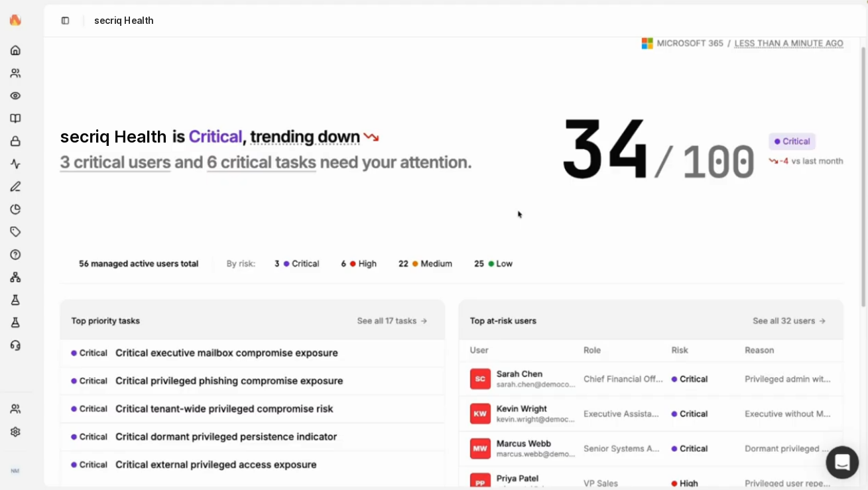The width and height of the screenshot is (868, 490).
Task: Follow the '3 critical users' link
Action: click(x=115, y=162)
